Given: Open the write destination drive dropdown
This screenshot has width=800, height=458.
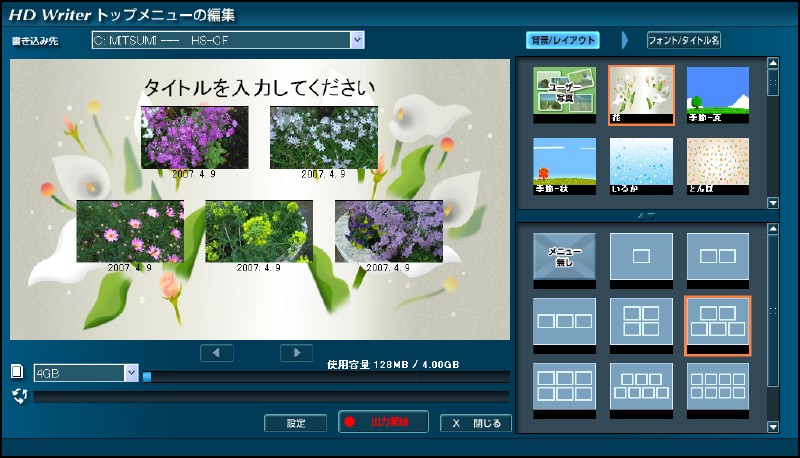Looking at the screenshot, I should point(357,40).
